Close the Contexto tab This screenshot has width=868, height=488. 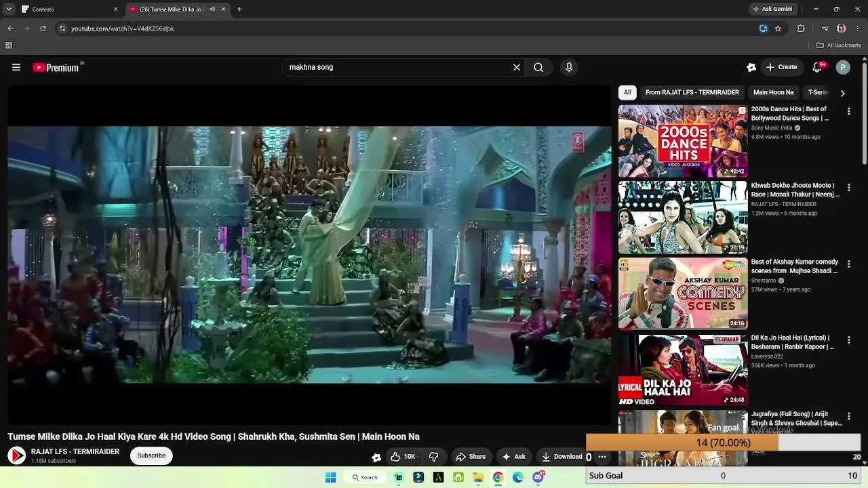(115, 9)
